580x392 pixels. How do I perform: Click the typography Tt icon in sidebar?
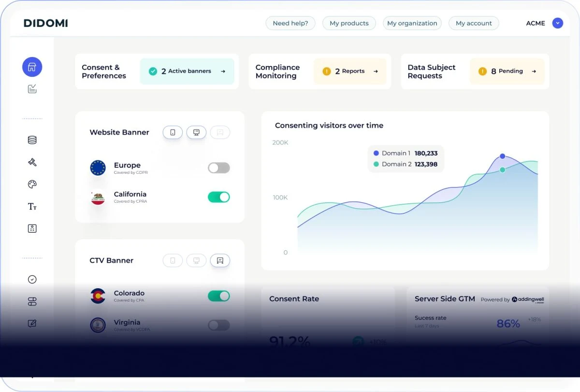click(x=32, y=207)
